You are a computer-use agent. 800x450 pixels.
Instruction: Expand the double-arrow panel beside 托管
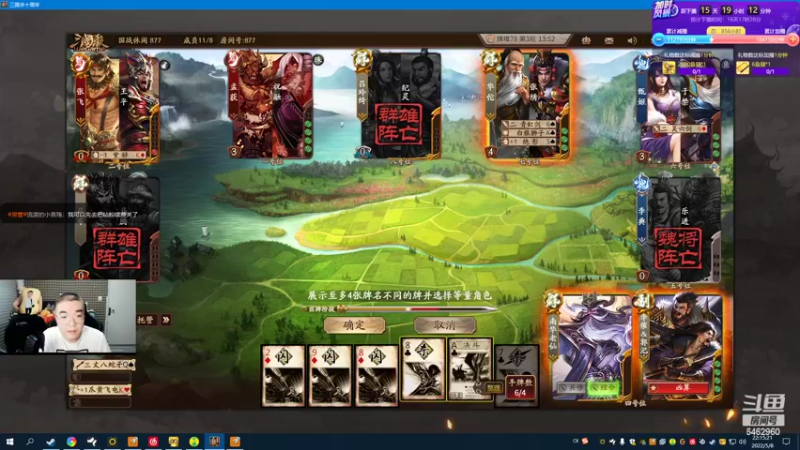click(165, 320)
